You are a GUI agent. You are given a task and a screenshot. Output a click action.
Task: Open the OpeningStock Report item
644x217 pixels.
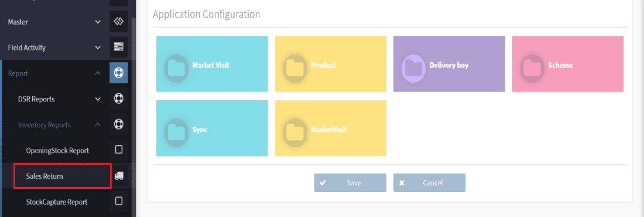click(57, 150)
